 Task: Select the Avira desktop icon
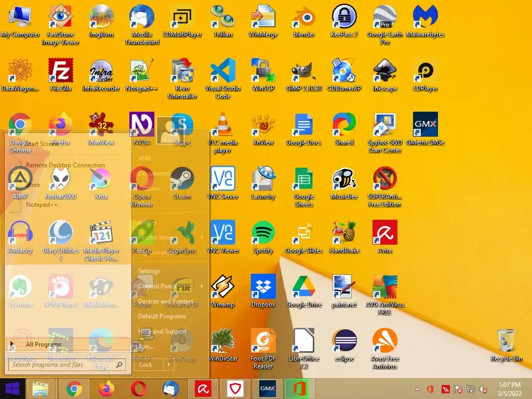point(384,237)
